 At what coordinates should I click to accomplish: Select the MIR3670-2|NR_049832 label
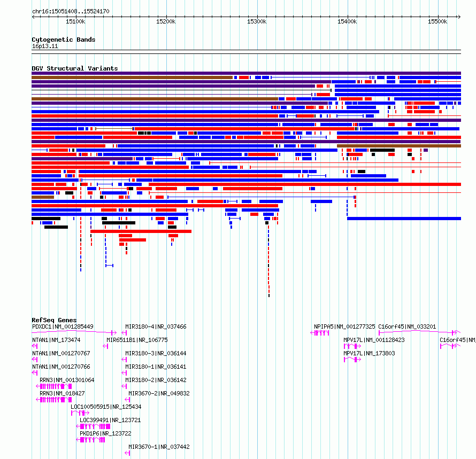tap(159, 393)
